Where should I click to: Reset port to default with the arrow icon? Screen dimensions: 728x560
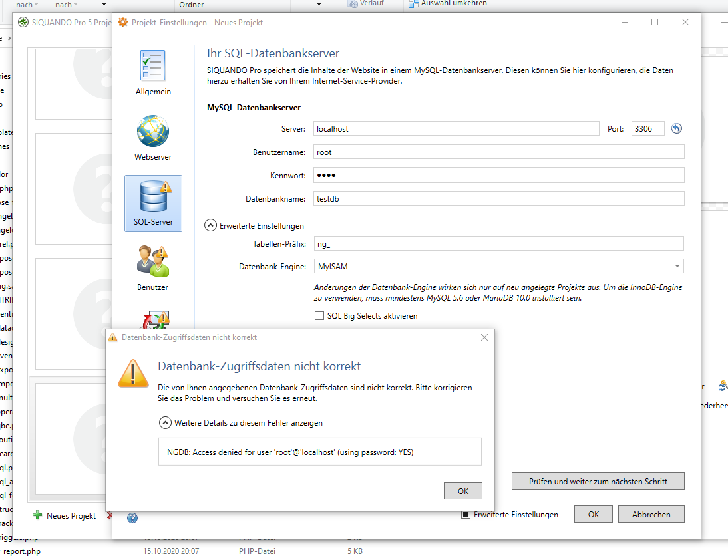click(677, 128)
